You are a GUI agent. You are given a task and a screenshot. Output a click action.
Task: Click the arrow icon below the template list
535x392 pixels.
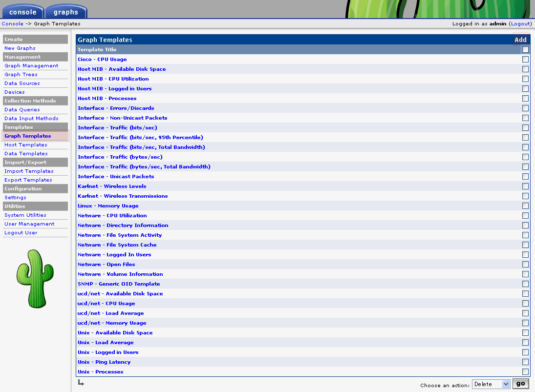(81, 382)
